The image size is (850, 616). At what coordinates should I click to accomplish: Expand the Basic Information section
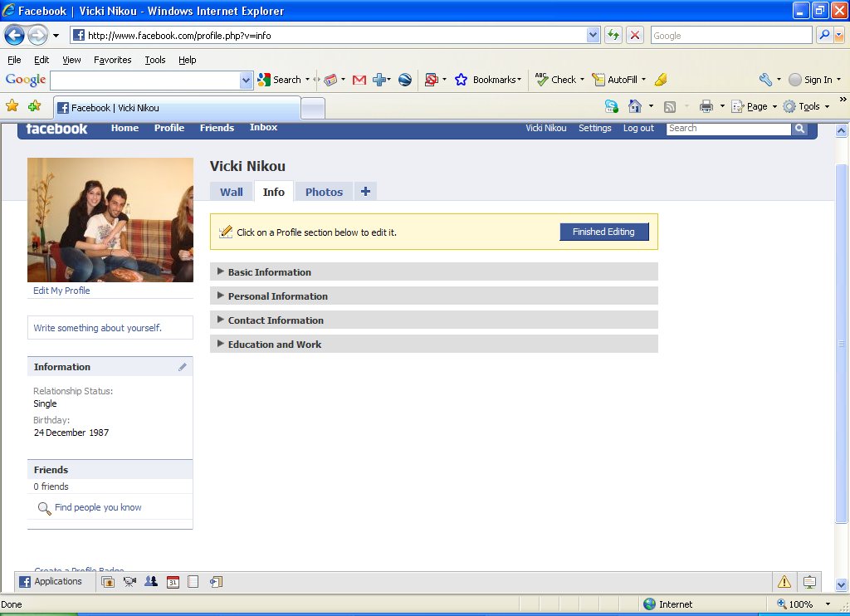[433, 271]
